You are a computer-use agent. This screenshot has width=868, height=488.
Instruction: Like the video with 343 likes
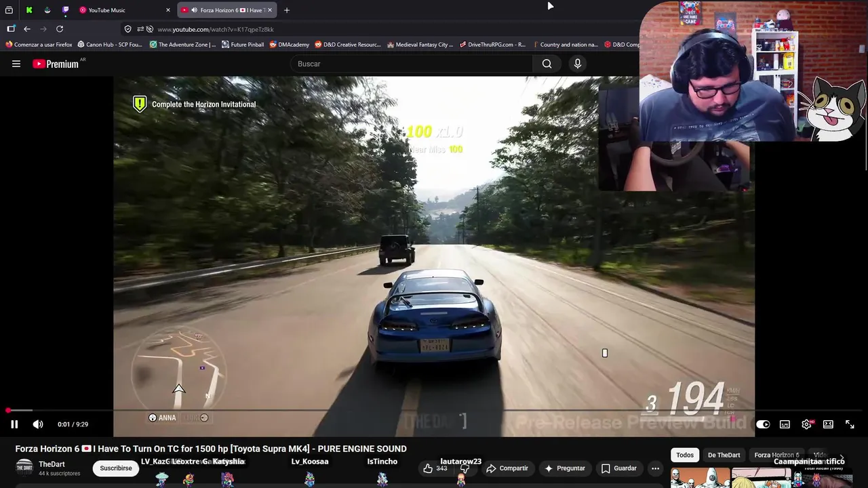point(435,468)
